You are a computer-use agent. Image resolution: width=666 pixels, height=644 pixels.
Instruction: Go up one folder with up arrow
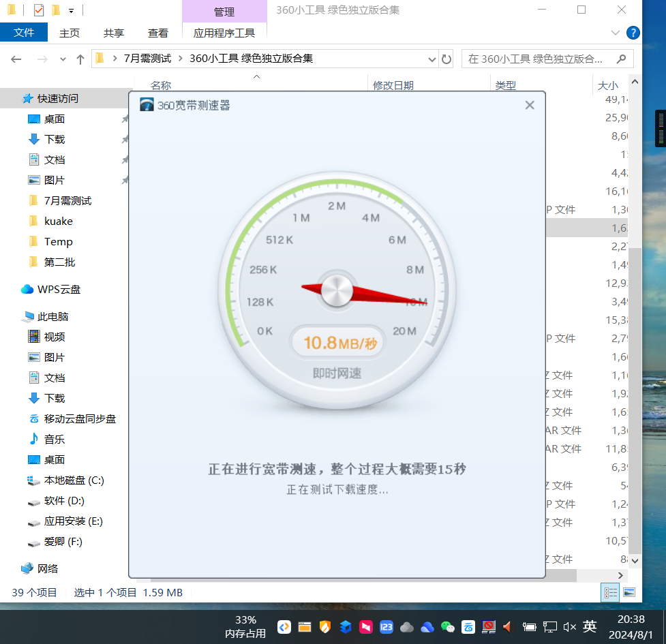(x=80, y=59)
